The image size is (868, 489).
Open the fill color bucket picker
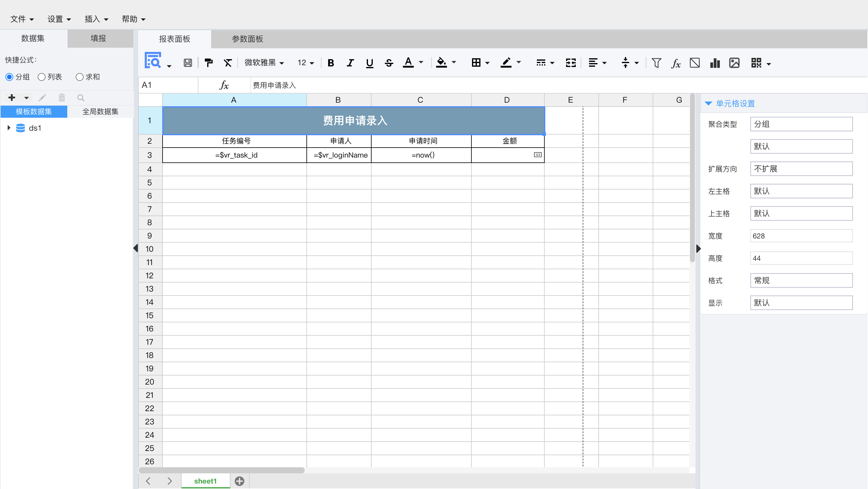(442, 63)
